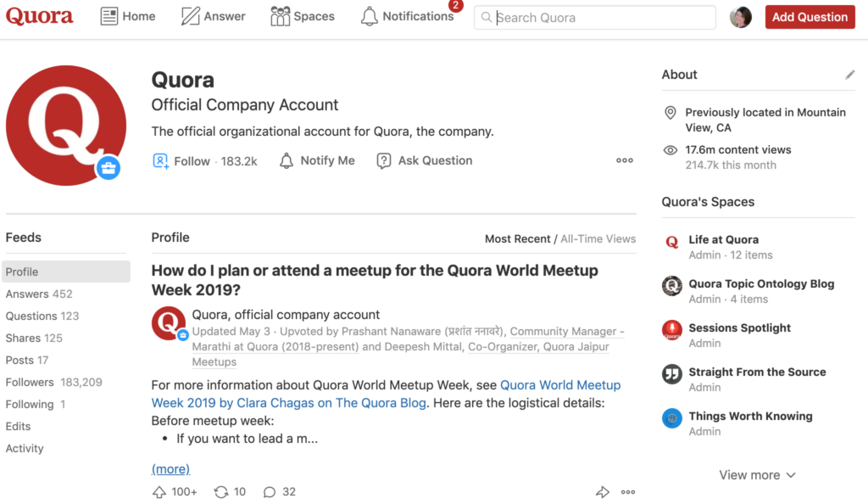Click the Life at Quora space icon

point(672,242)
